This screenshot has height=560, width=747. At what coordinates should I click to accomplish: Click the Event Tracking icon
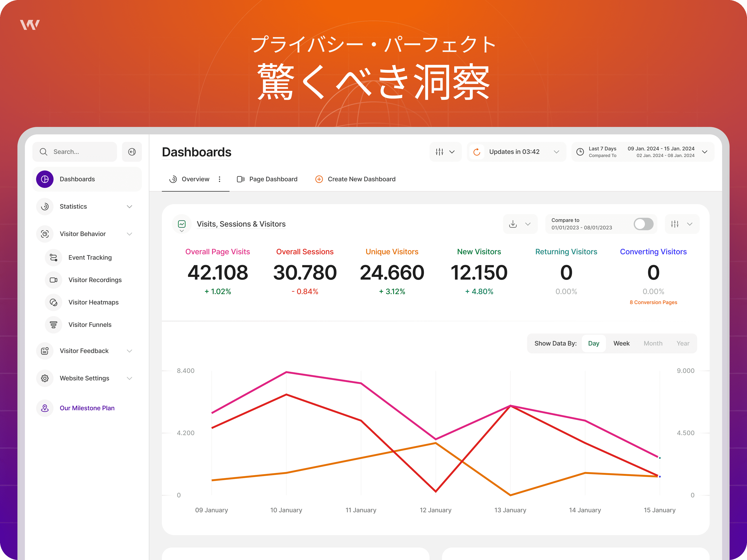click(x=53, y=258)
